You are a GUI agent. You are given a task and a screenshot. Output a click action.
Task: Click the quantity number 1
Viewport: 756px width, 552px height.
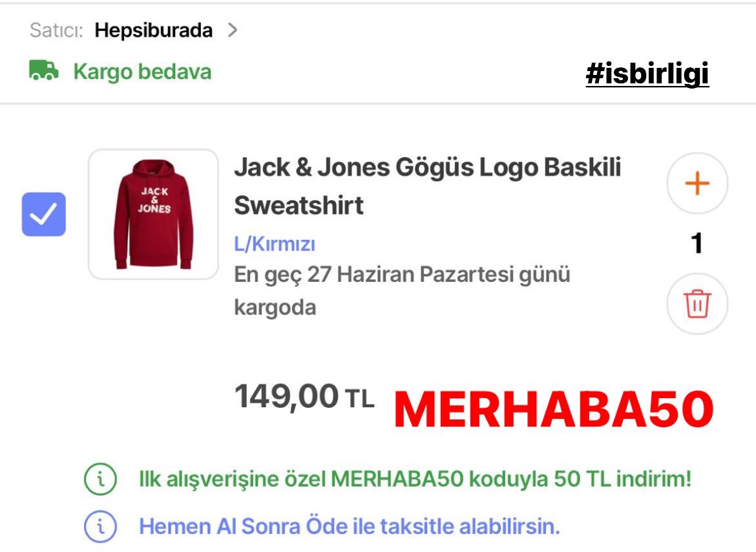(697, 243)
